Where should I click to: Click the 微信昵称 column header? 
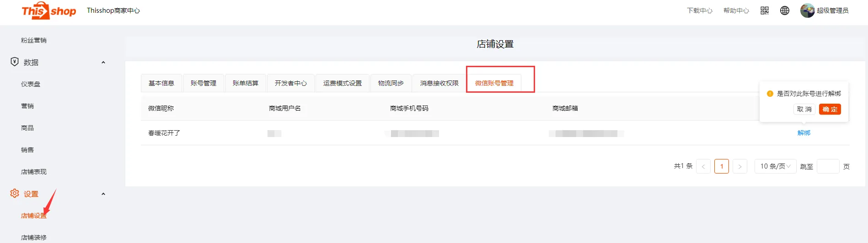tap(161, 108)
